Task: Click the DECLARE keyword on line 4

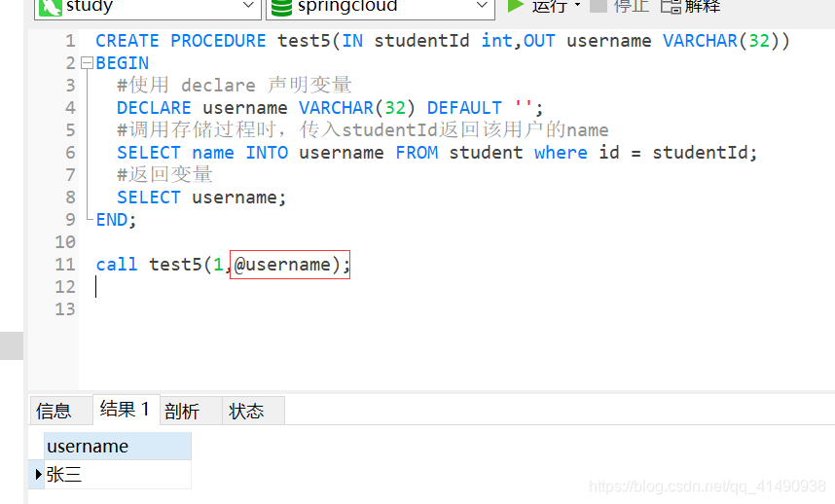Action: pyautogui.click(x=154, y=108)
